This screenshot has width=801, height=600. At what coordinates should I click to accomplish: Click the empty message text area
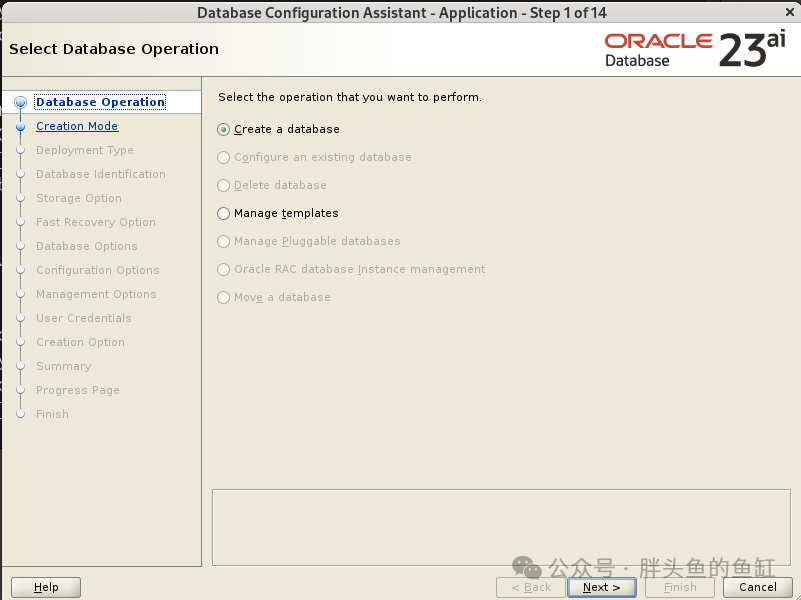coord(501,527)
